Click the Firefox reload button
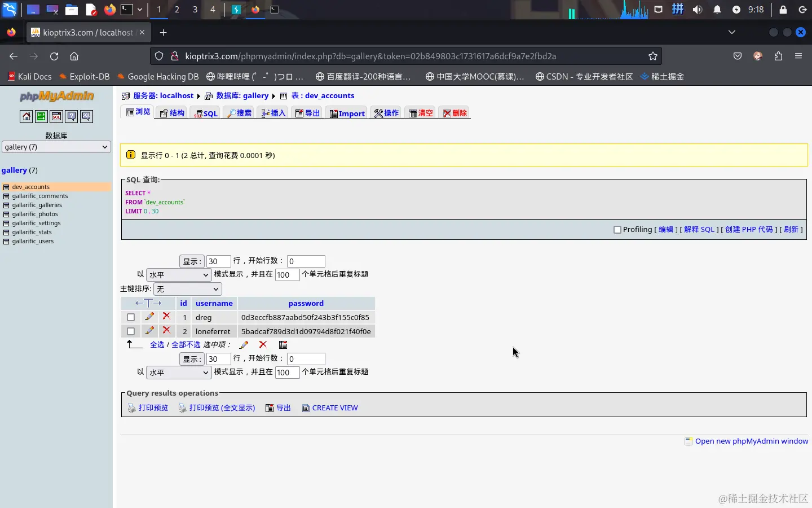The height and width of the screenshot is (508, 812). [x=54, y=56]
